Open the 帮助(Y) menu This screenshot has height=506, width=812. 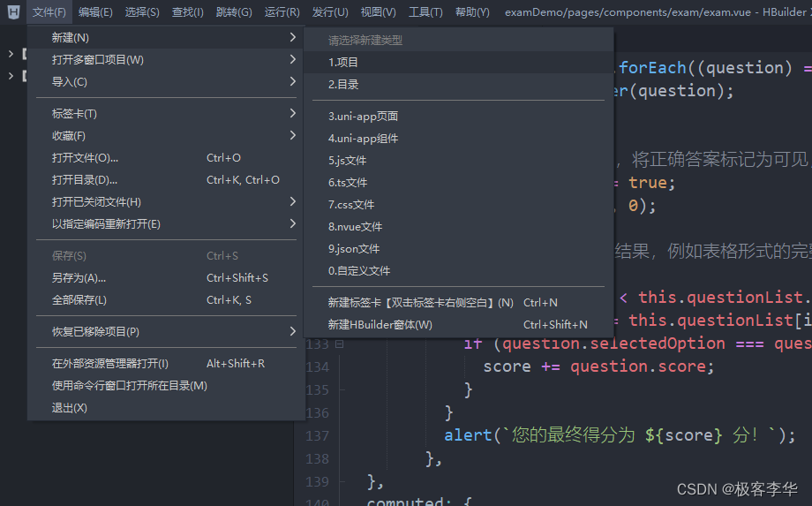tap(472, 11)
